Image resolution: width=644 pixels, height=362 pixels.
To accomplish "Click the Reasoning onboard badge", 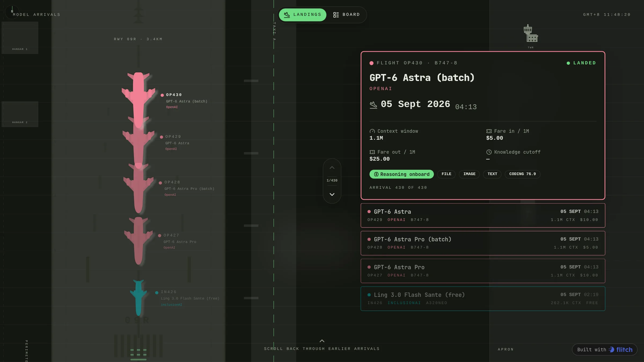I will point(402,174).
